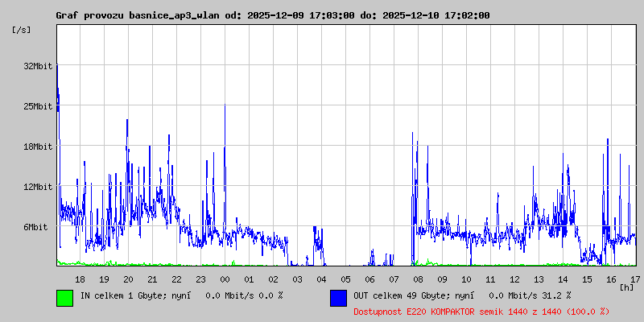Click the '19' hour tick label
Viewport: 644px width, 322px height.
(105, 279)
